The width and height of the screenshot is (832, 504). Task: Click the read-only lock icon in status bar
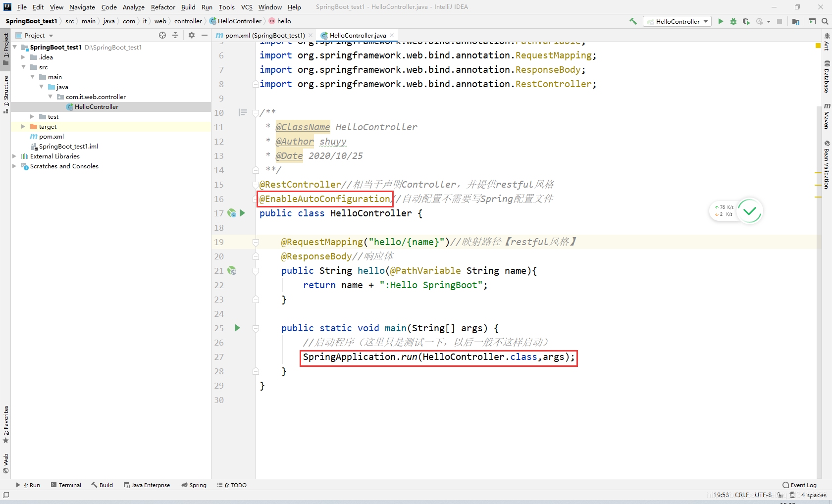(780, 495)
